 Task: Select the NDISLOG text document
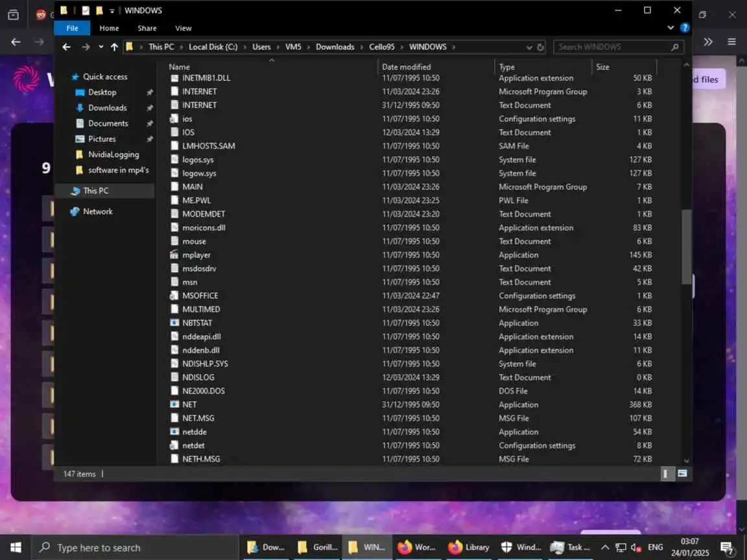coord(198,377)
